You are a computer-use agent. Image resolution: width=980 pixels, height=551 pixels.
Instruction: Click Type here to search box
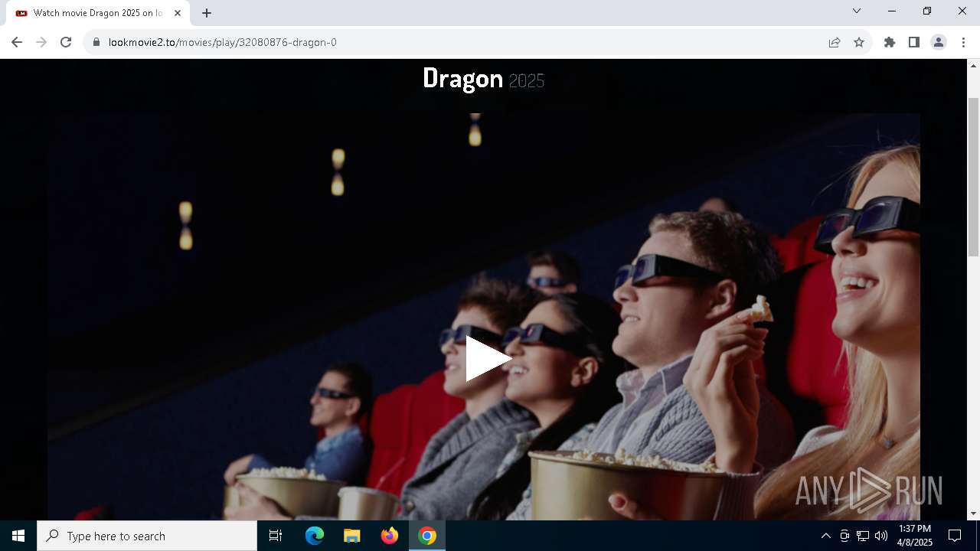point(147,536)
